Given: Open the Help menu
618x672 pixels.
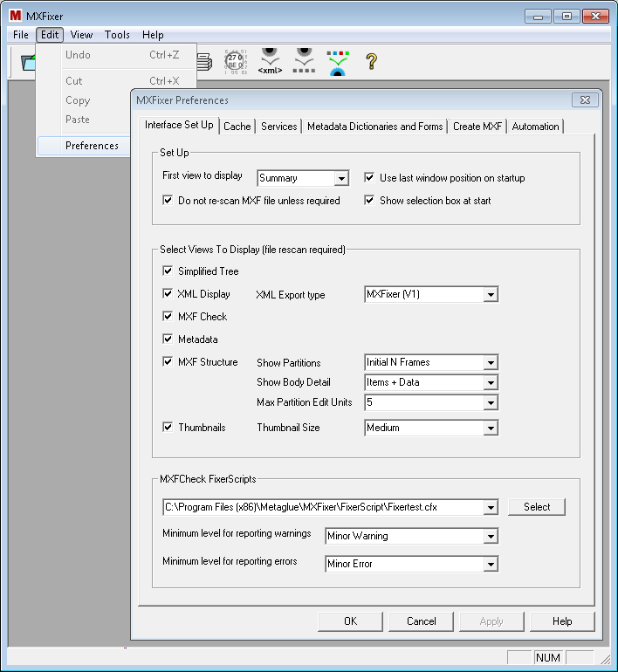Looking at the screenshot, I should point(153,35).
